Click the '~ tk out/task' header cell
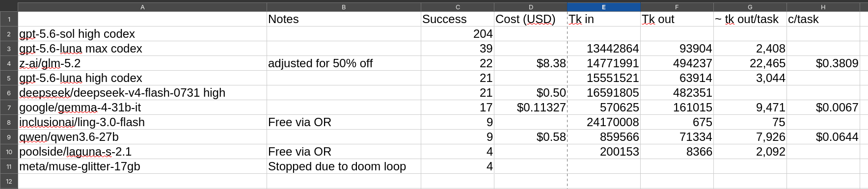This screenshot has width=868, height=189. 750,19
